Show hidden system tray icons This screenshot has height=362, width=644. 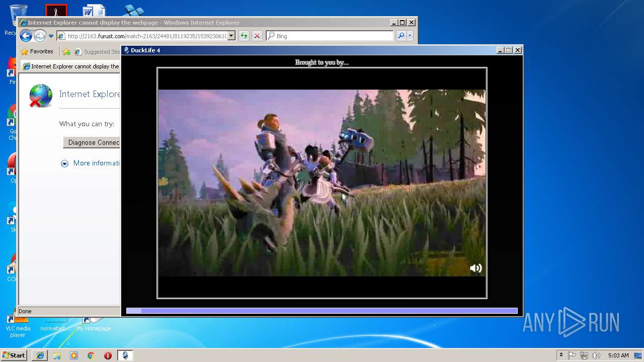click(561, 355)
